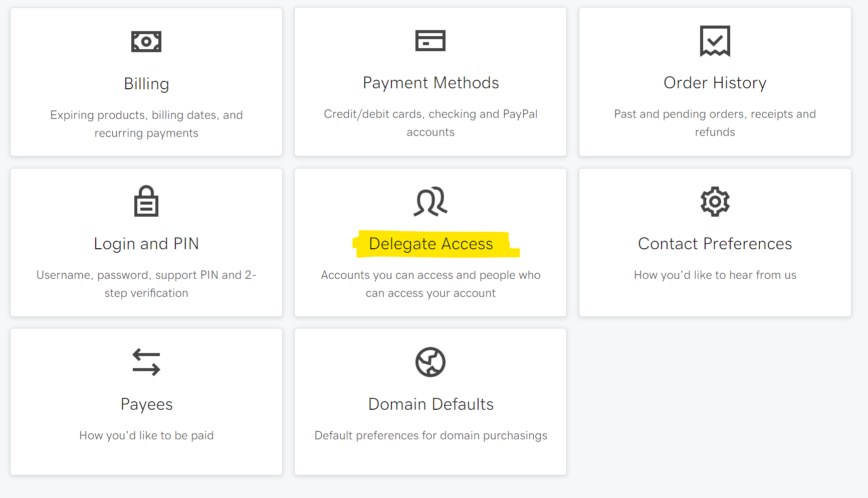
Task: Open the Contact Preferences heading
Action: [715, 244]
